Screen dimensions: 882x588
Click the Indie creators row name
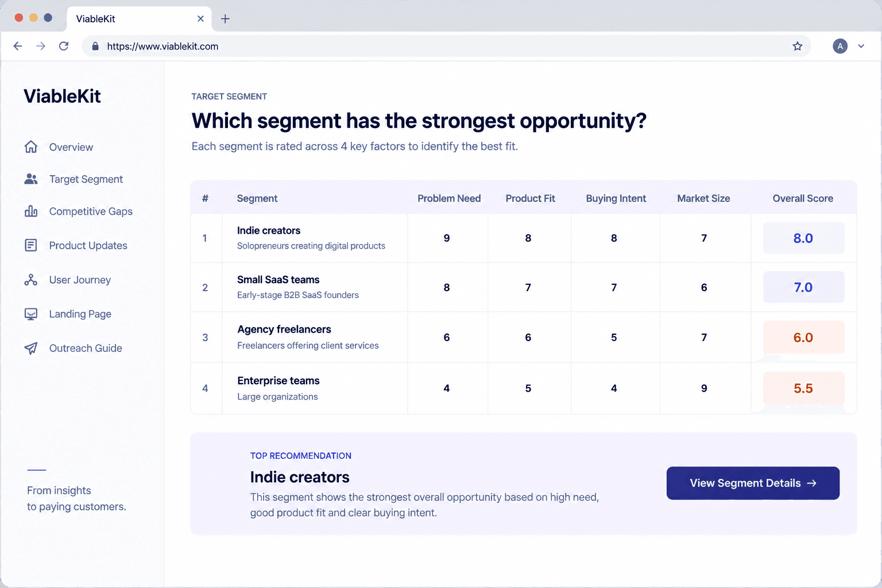[x=269, y=230]
